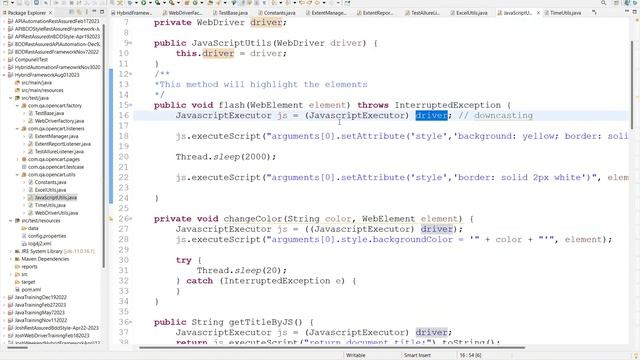Select WebDriverUtils.java in Package Explorer
The width and height of the screenshot is (640, 360).
click(56, 213)
